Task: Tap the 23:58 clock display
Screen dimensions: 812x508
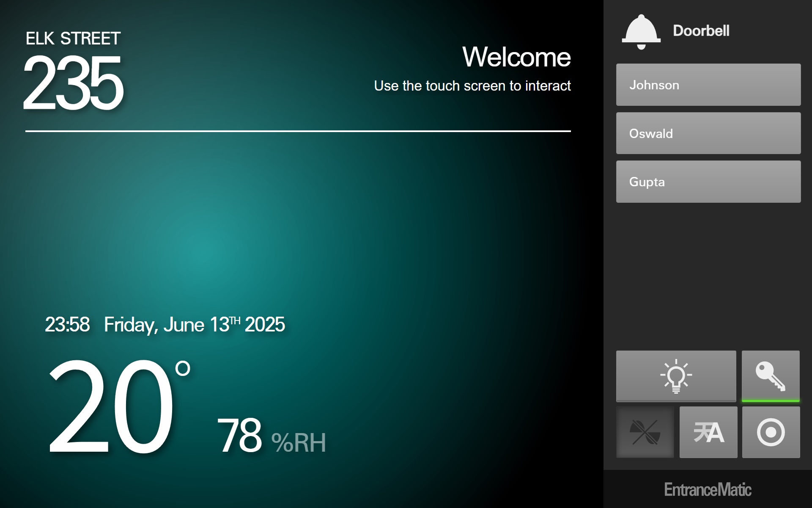Action: (67, 325)
